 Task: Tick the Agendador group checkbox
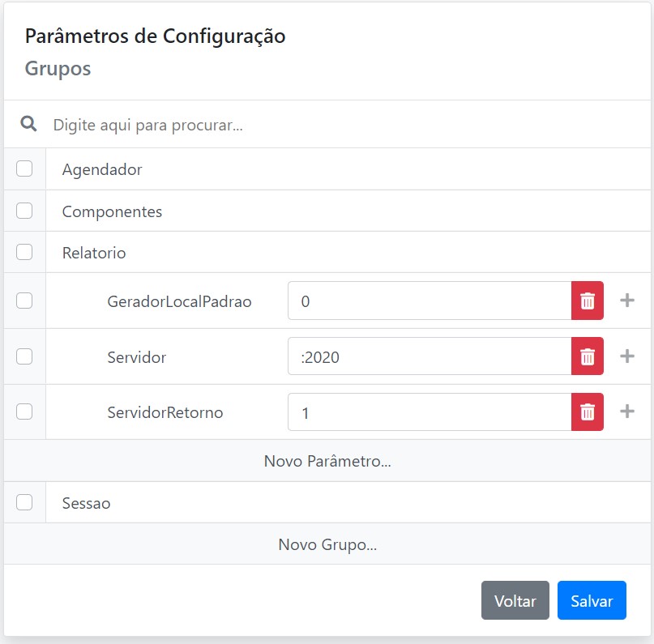point(24,168)
